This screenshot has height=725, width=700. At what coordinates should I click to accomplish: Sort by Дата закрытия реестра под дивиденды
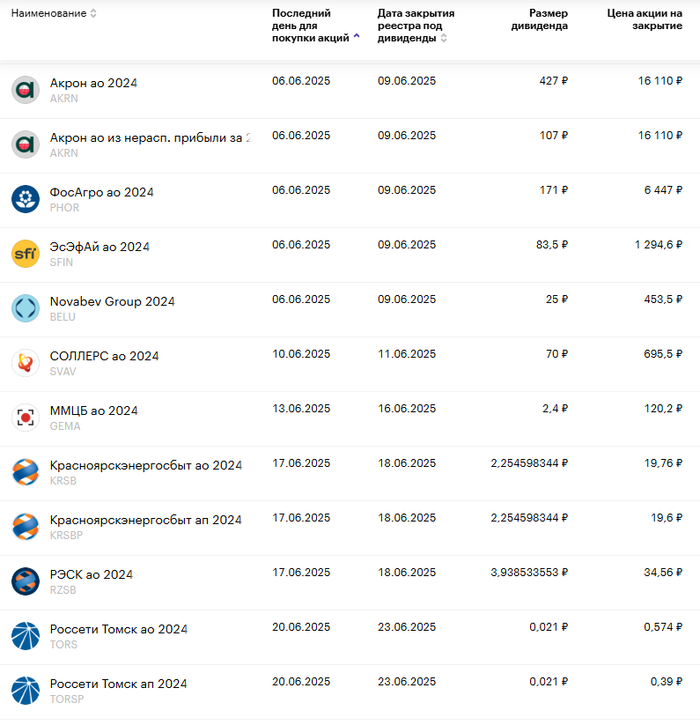444,38
